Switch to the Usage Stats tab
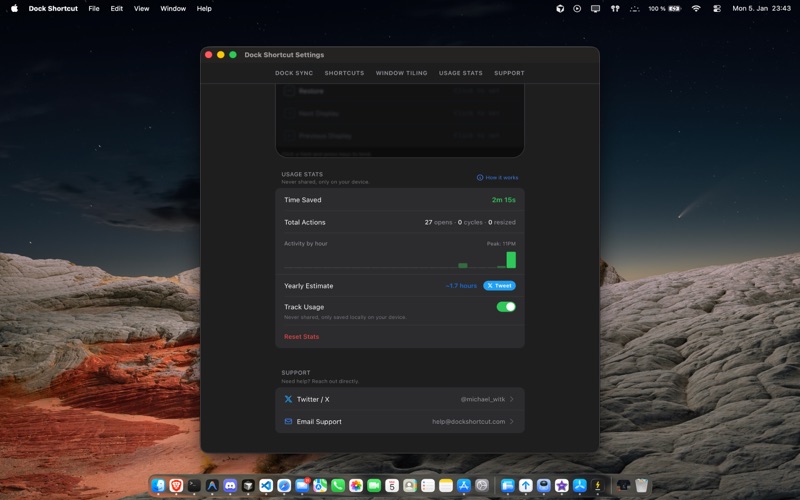The image size is (800, 500). click(461, 73)
